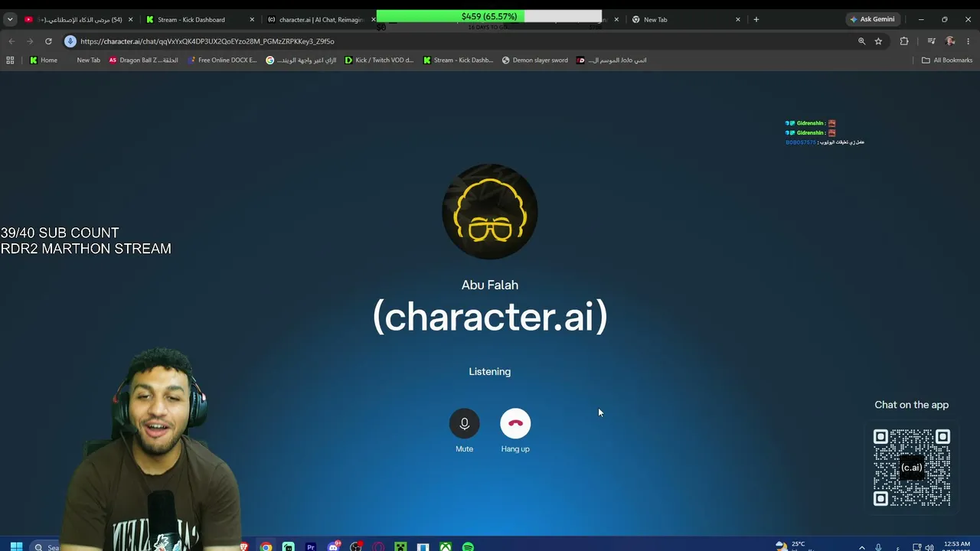This screenshot has width=980, height=551.
Task: Click the Ask Gemini button
Action: coord(872,19)
